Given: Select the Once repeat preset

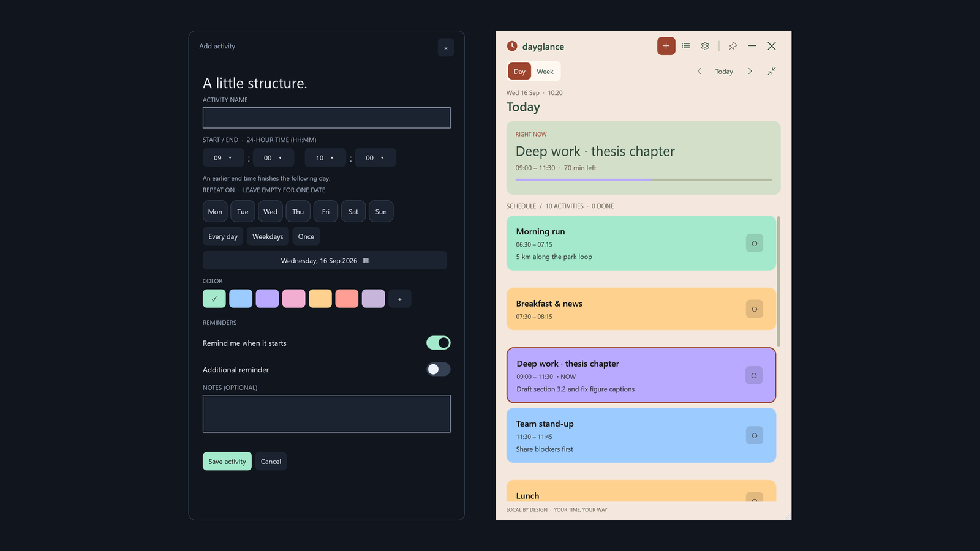Looking at the screenshot, I should click(x=306, y=236).
